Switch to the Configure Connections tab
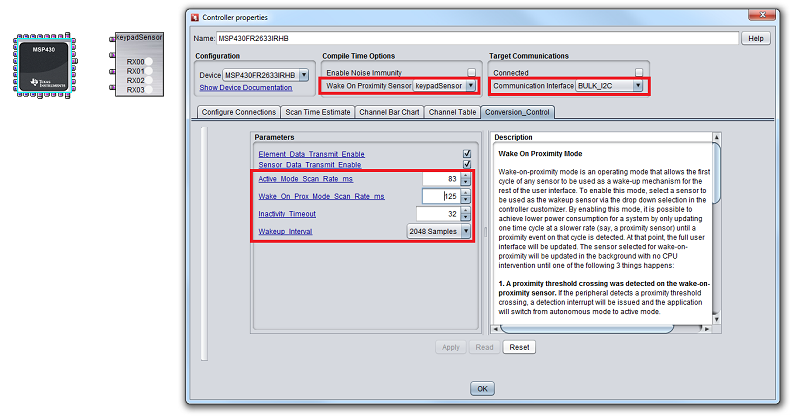 [238, 112]
